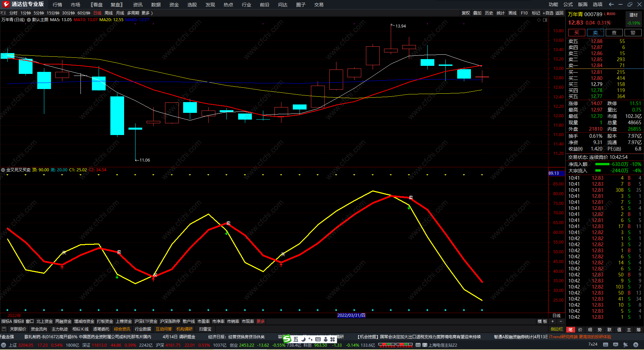This screenshot has height=350, width=644.
Task: Open the 指标A indicator selector
Action: [x=7, y=321]
